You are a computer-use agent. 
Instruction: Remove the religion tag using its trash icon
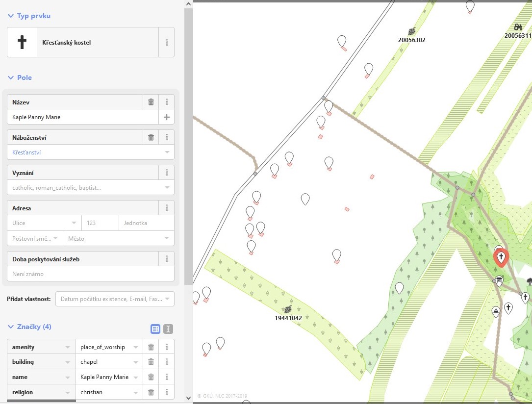[151, 392]
